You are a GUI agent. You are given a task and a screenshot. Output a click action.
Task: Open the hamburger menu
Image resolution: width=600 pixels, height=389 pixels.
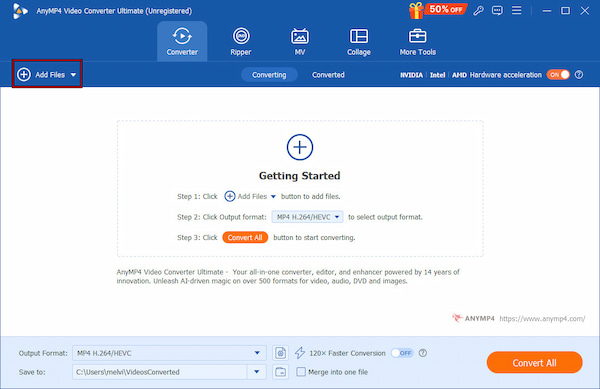pyautogui.click(x=517, y=10)
